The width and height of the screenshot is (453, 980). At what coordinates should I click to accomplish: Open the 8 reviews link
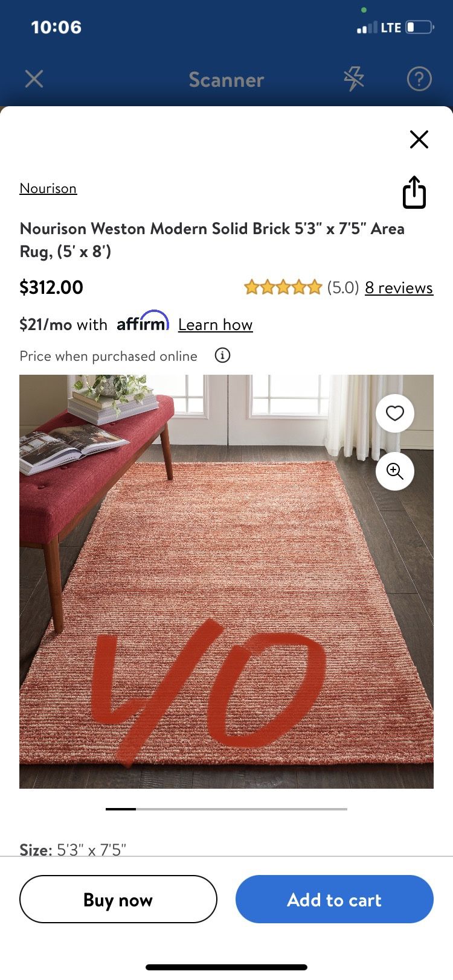point(399,288)
